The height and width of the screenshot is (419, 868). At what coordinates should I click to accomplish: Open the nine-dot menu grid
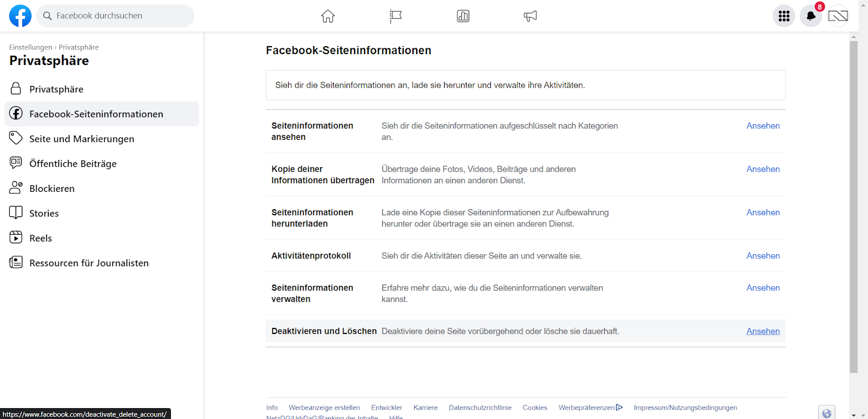pos(784,16)
